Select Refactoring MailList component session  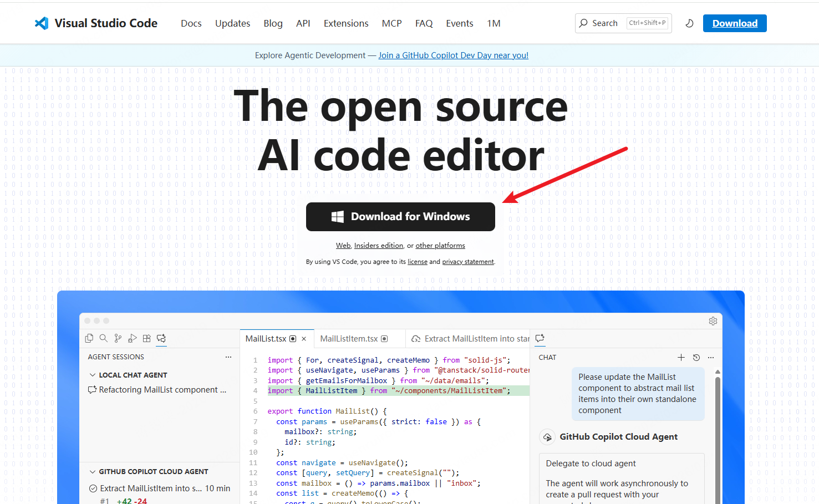160,390
